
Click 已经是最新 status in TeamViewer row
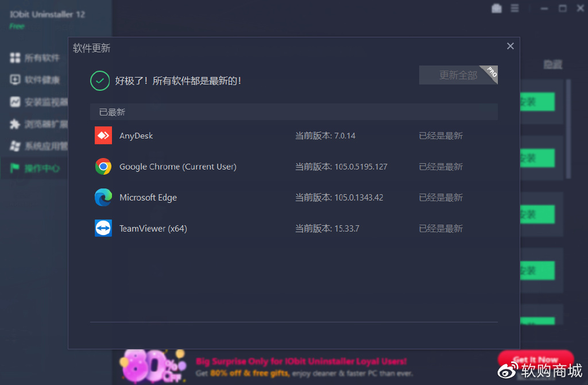coord(440,229)
